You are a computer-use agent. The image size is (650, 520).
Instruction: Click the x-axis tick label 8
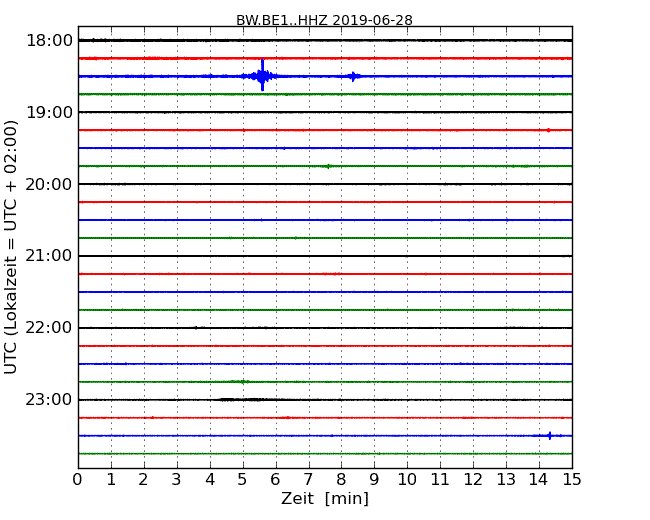pos(341,480)
